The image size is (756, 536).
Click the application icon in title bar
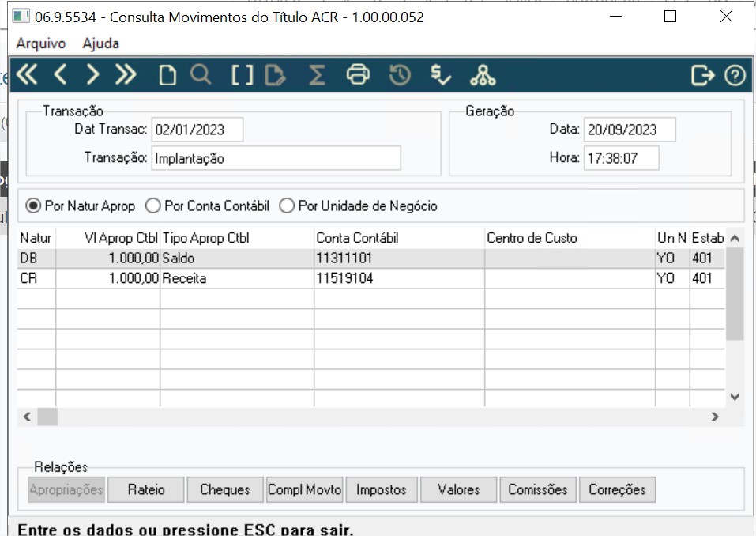click(x=21, y=17)
